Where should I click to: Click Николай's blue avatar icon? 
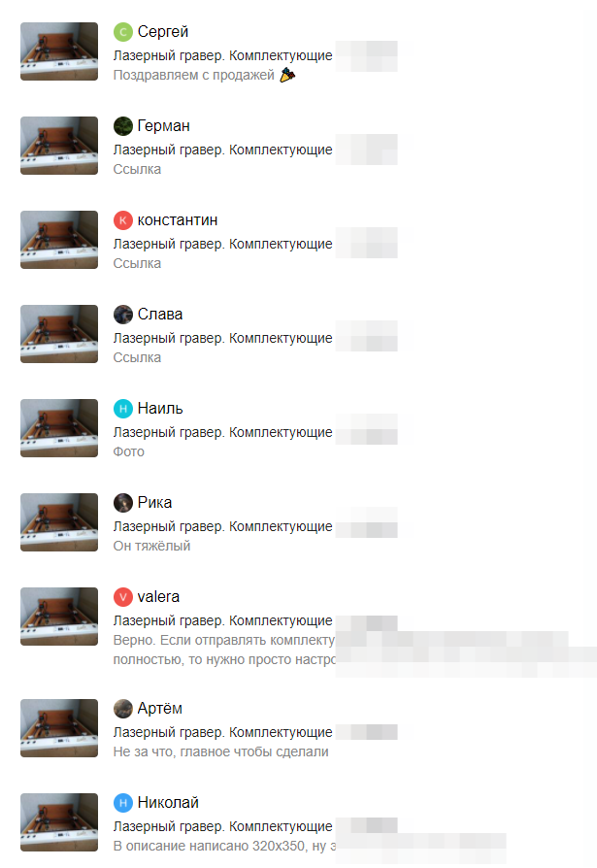(123, 803)
